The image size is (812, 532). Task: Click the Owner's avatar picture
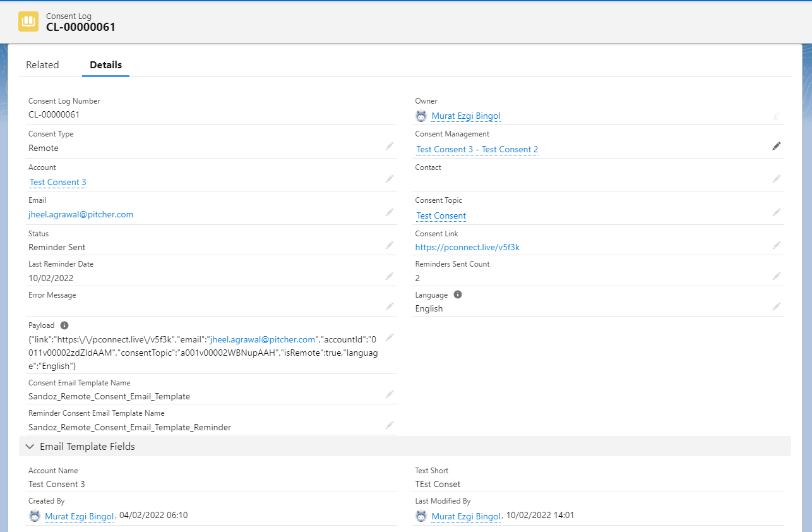(421, 116)
